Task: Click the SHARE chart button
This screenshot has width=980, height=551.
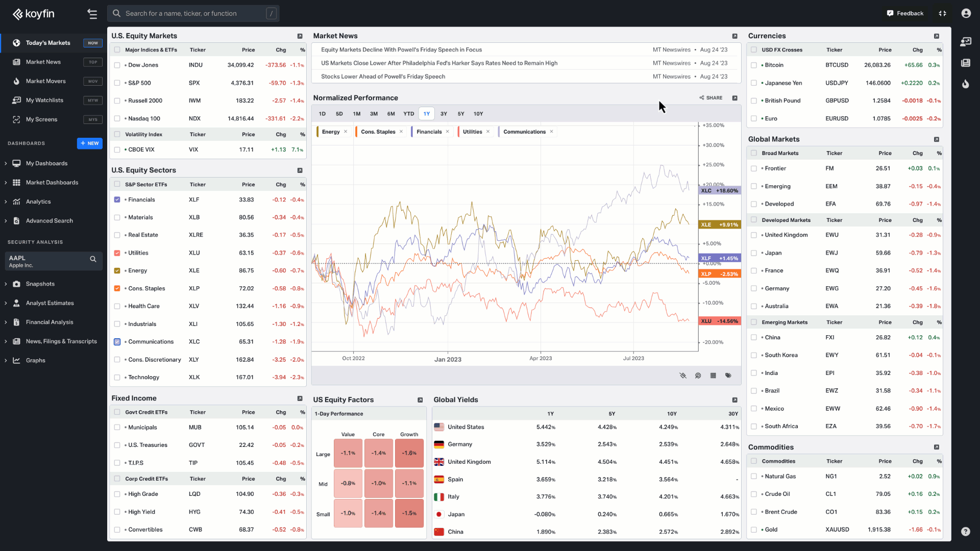Action: [x=711, y=98]
